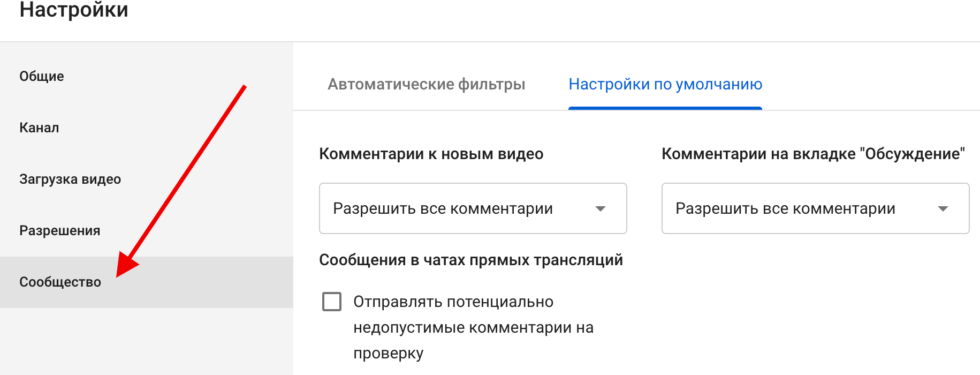The image size is (980, 375).
Task: Open the "Разрешения" sidebar section
Action: click(x=60, y=230)
